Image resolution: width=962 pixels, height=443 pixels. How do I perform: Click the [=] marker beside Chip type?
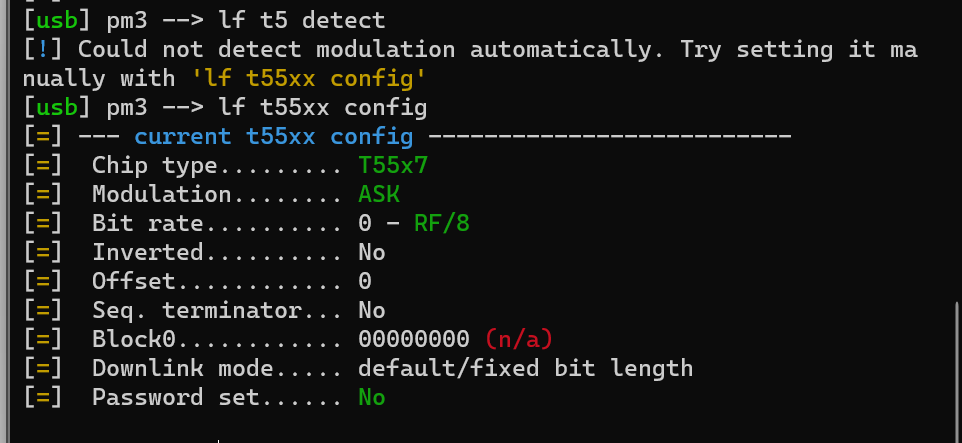(x=43, y=166)
